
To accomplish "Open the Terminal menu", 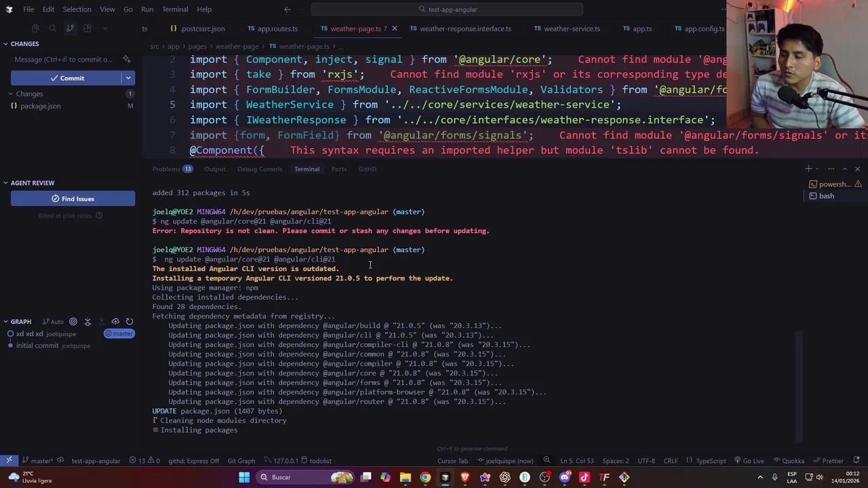I will 175,9.
